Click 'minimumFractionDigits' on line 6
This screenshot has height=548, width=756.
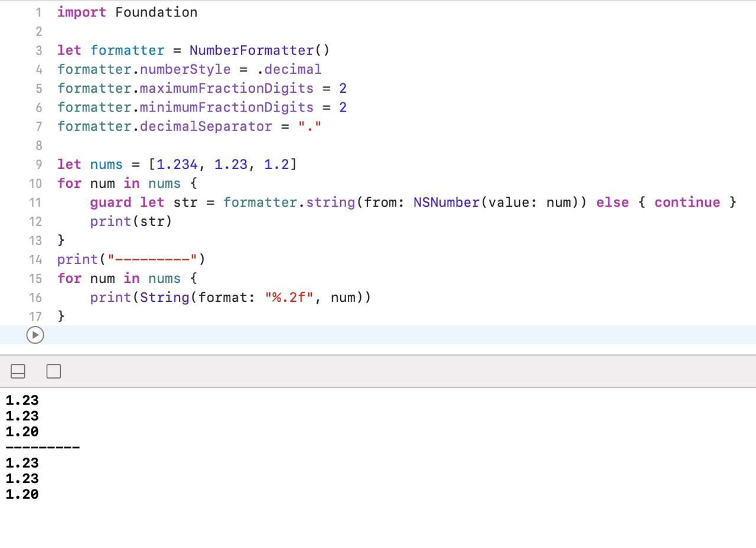coord(227,107)
